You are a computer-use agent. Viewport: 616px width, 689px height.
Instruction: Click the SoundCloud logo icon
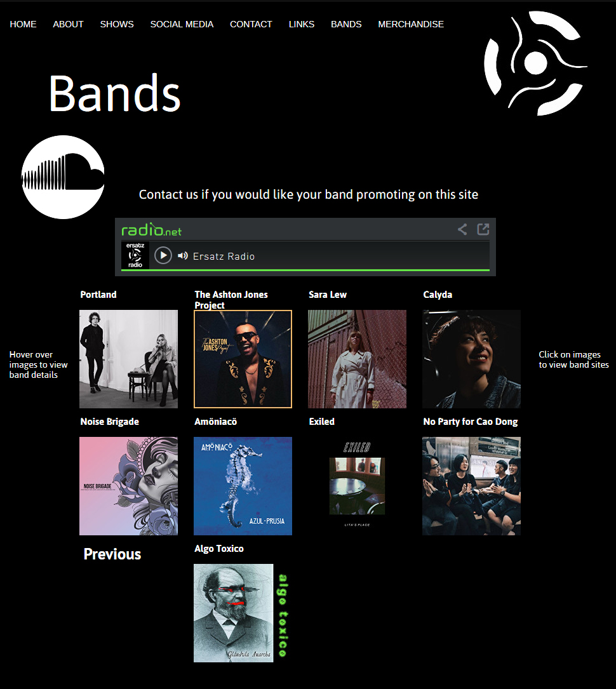63,177
